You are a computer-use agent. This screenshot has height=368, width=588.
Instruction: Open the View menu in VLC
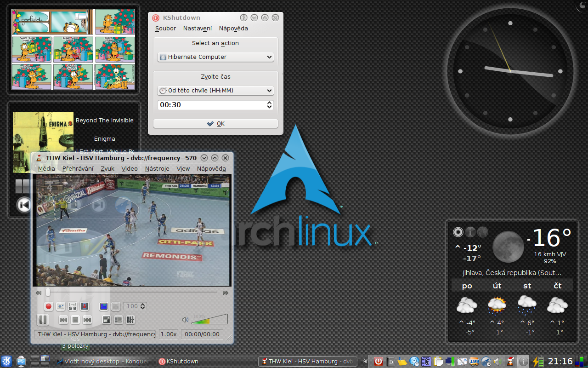183,169
